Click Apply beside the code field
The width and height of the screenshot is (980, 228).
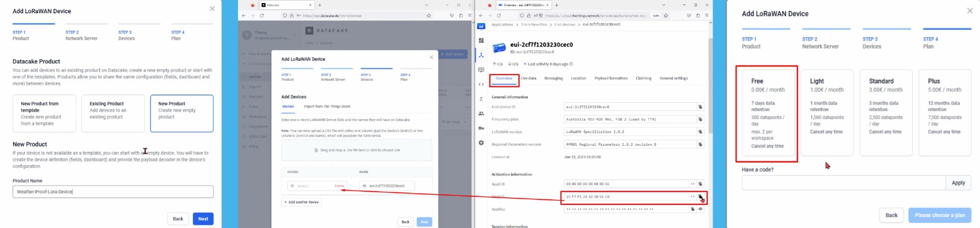point(958,183)
